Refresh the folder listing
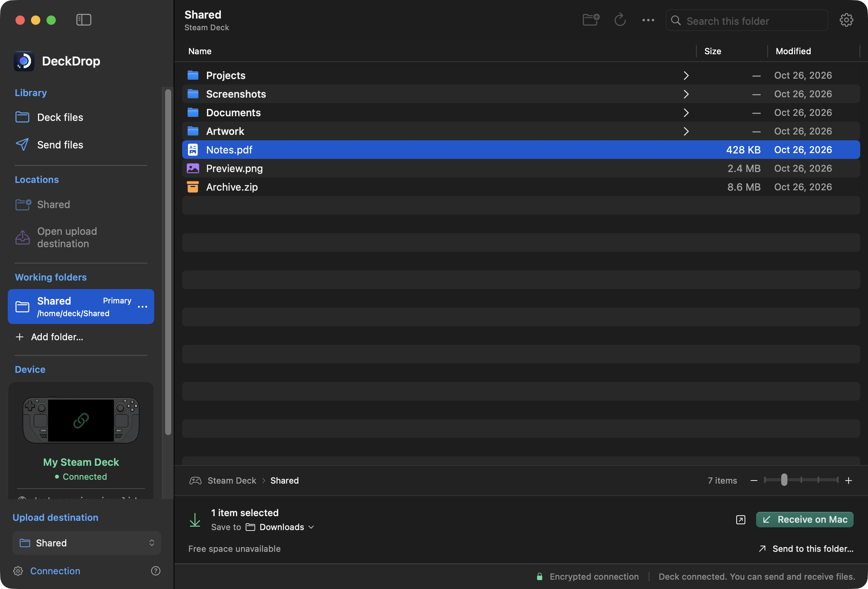Screen dimensions: 868x589 click(x=620, y=20)
